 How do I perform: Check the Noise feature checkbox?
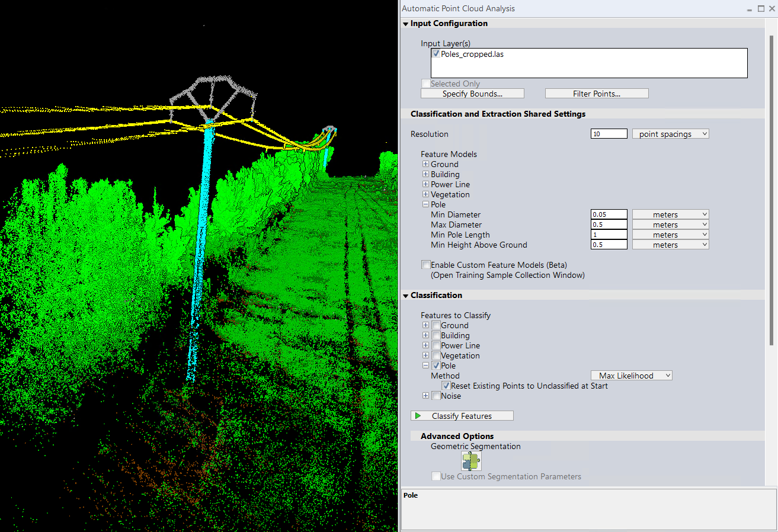(436, 396)
